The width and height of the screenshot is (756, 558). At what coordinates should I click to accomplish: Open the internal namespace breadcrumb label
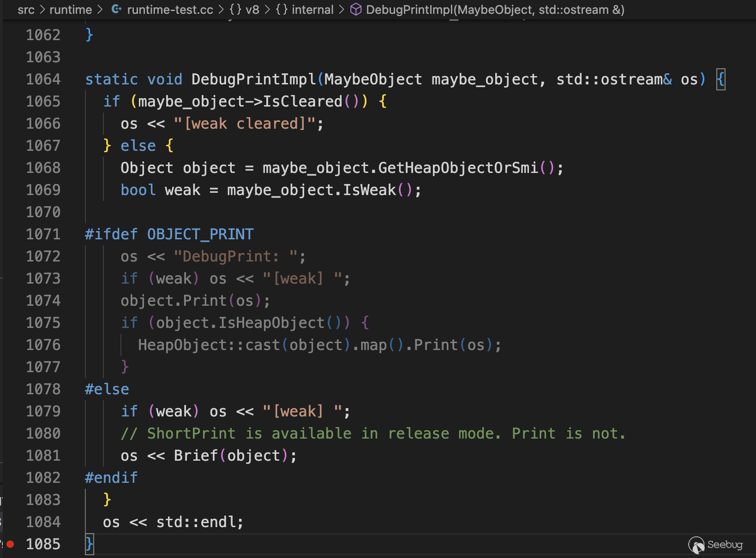[312, 10]
